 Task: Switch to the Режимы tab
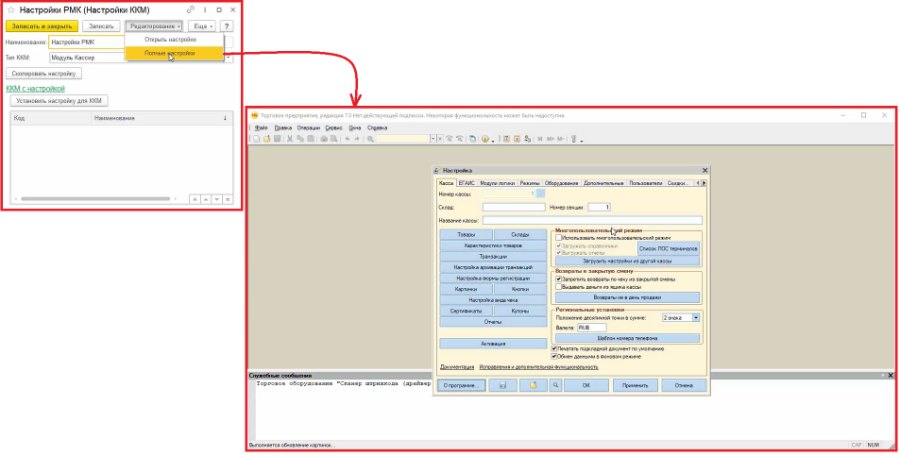529,183
